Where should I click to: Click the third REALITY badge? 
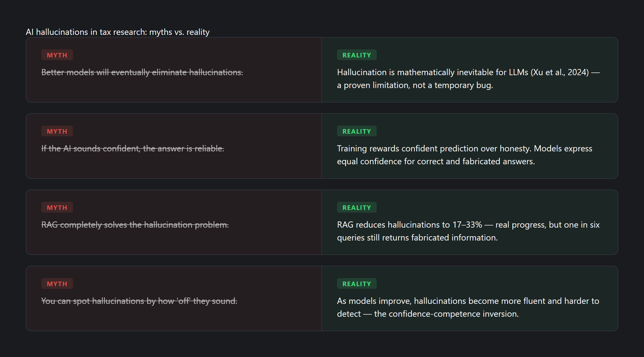click(357, 207)
